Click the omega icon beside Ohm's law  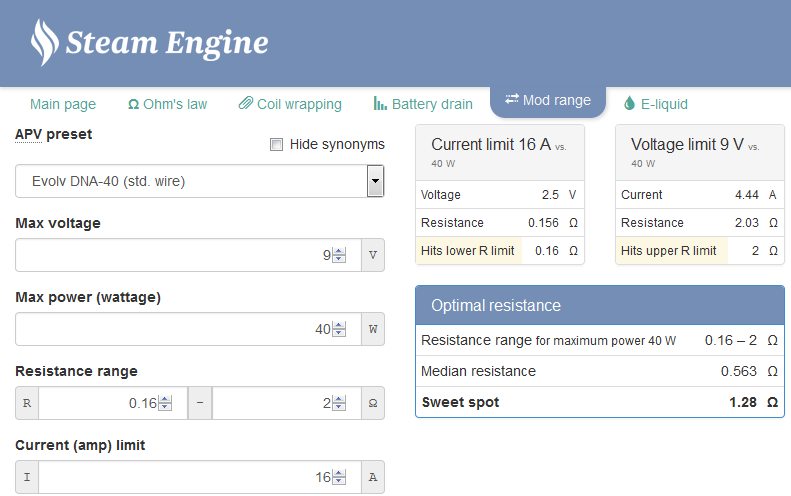(x=134, y=104)
